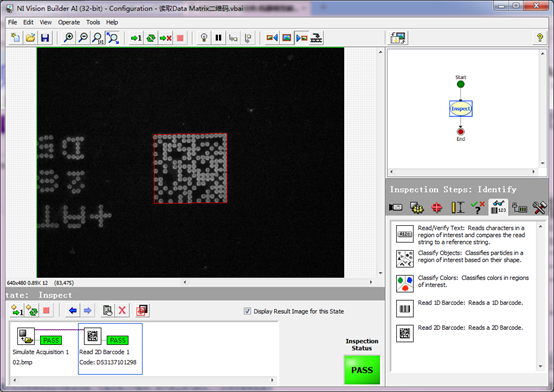Click the yellow help question mark icon
The height and width of the screenshot is (392, 554).
coord(540,38)
